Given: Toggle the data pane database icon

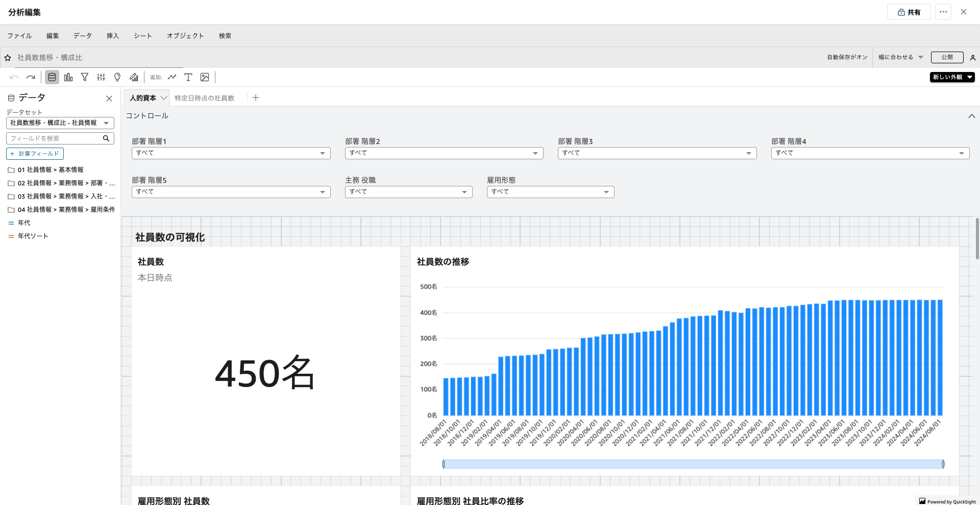Looking at the screenshot, I should 52,77.
